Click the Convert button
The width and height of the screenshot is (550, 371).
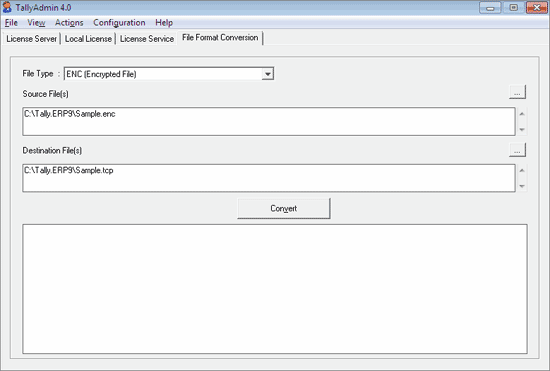tap(284, 209)
